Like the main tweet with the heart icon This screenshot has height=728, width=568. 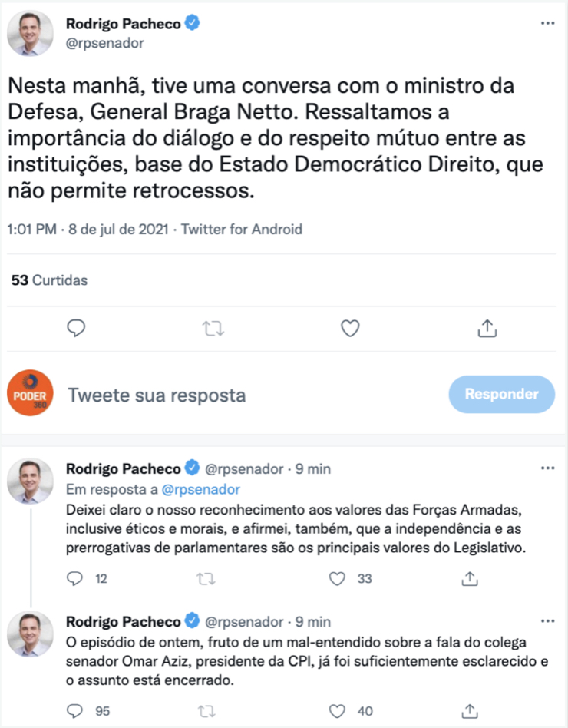click(x=350, y=329)
